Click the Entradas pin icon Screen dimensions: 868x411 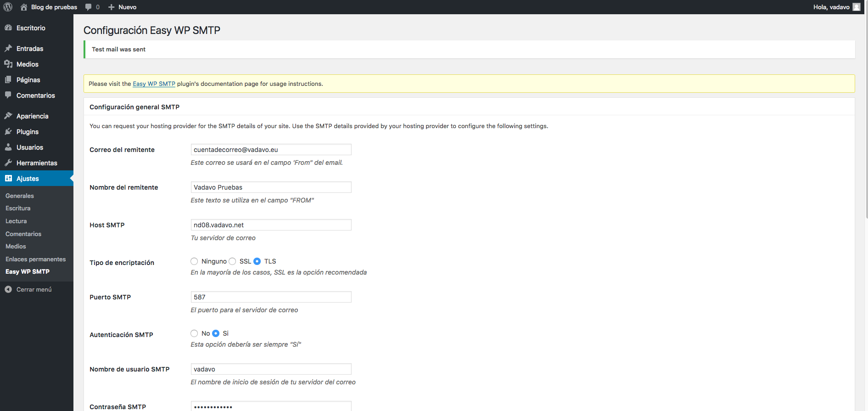click(8, 48)
